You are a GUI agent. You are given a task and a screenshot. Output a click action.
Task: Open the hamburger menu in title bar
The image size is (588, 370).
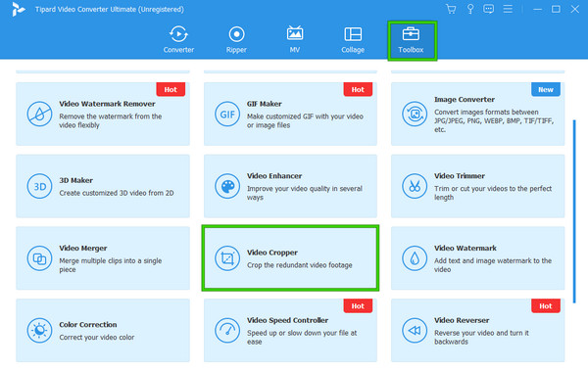point(508,9)
